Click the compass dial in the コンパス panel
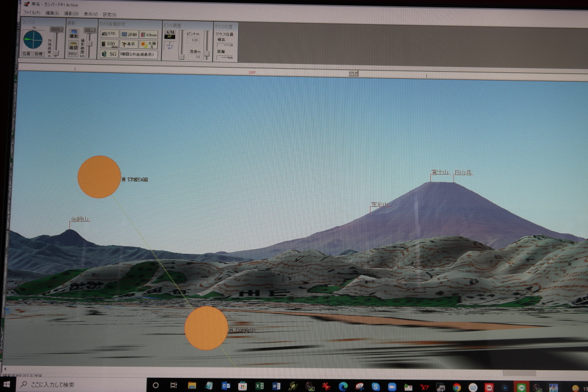 [x=33, y=39]
